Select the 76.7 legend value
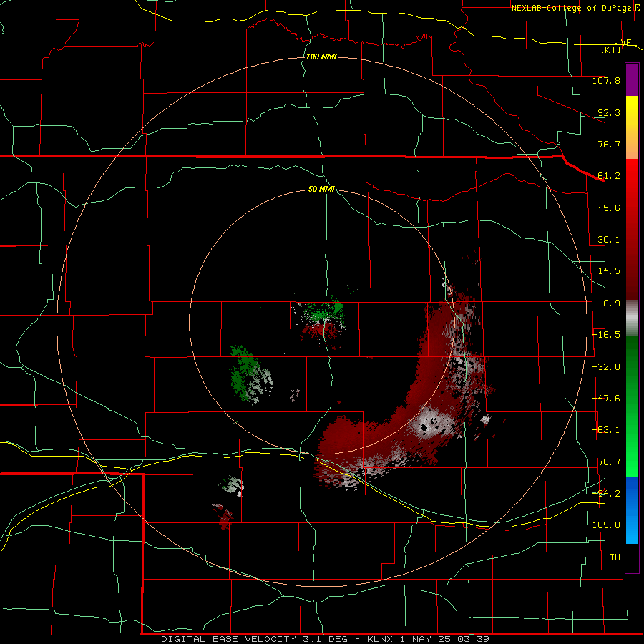Image resolution: width=644 pixels, height=644 pixels. [609, 144]
